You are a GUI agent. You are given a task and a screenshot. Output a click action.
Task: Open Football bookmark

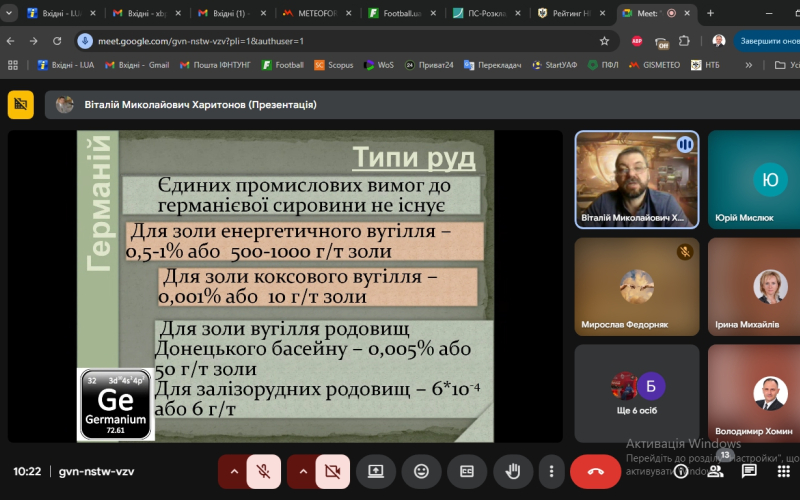tap(282, 65)
